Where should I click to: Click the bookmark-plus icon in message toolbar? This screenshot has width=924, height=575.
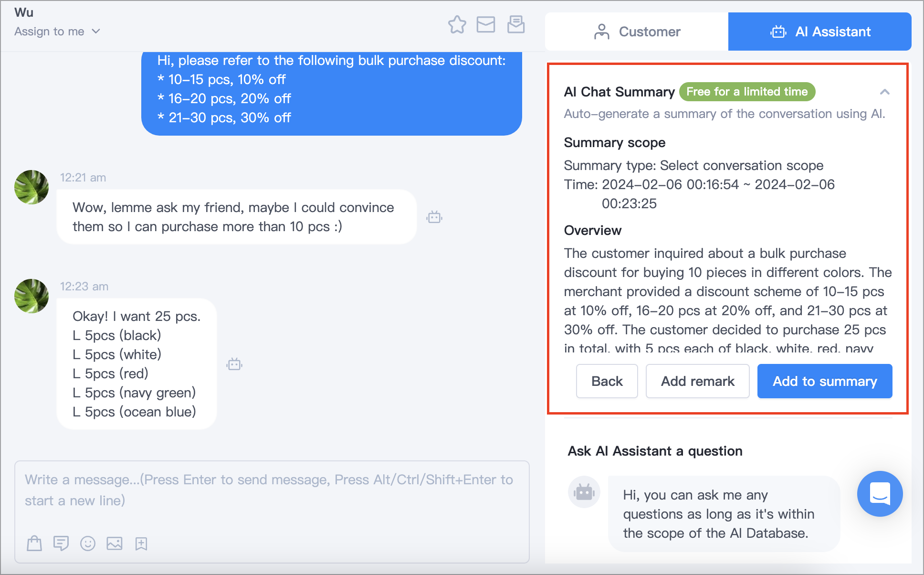click(141, 543)
